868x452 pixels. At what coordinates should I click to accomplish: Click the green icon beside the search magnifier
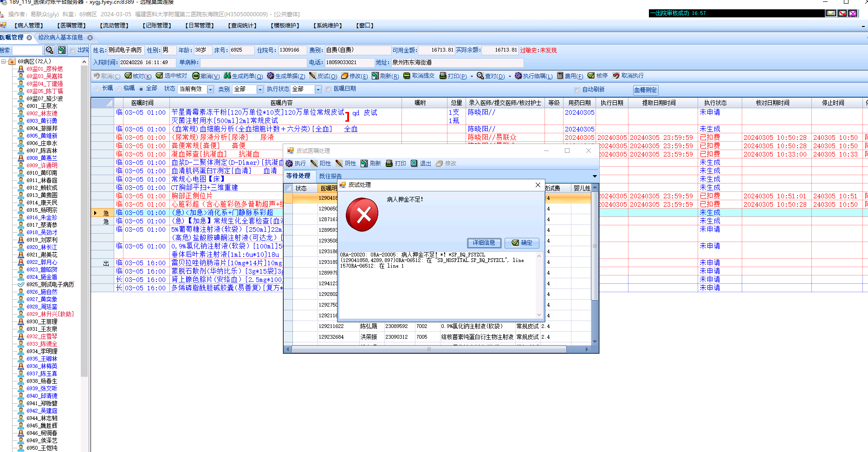click(x=62, y=50)
